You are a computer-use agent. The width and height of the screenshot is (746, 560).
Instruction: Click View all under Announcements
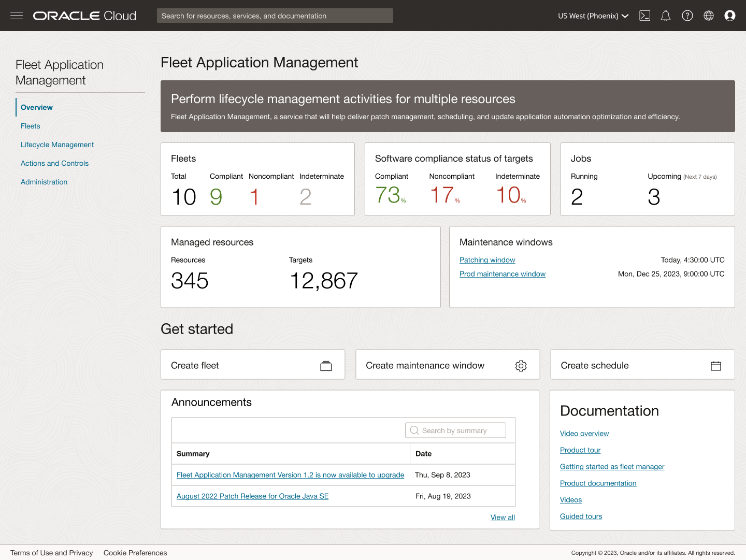(x=502, y=517)
